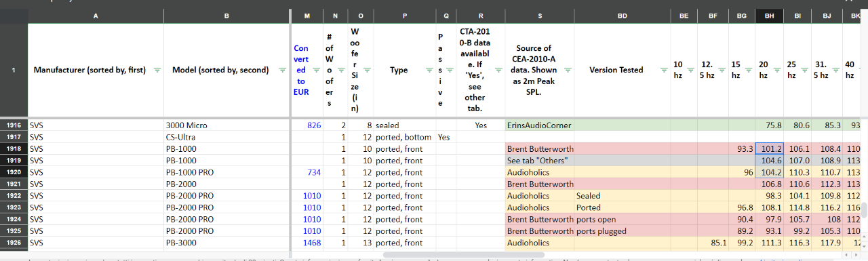Click the 85.1 value in 12.5 hz column

713,243
